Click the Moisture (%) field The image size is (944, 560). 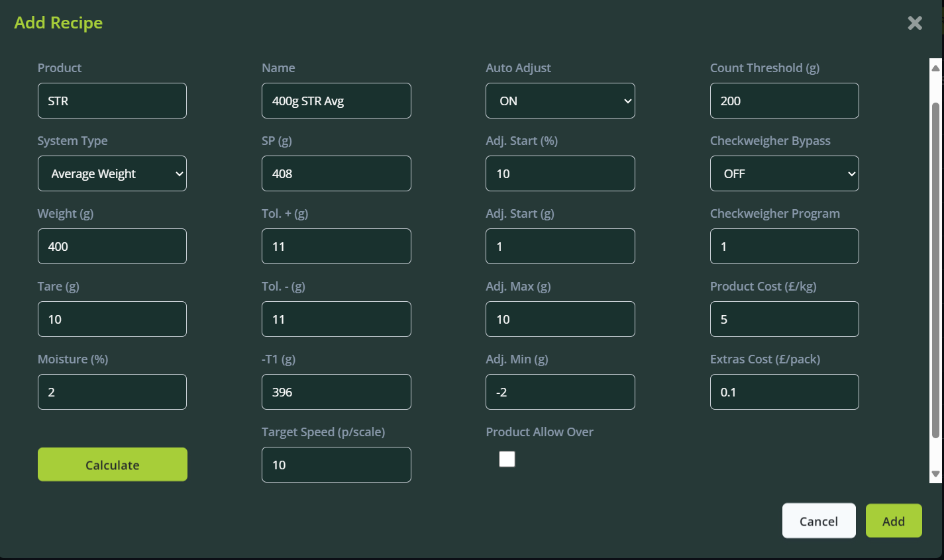coord(112,392)
